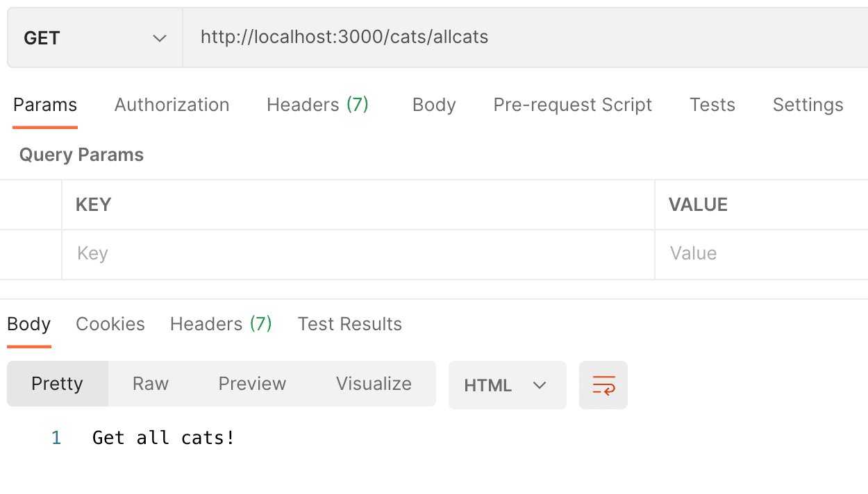
Task: Open the Settings tab
Action: coord(808,105)
